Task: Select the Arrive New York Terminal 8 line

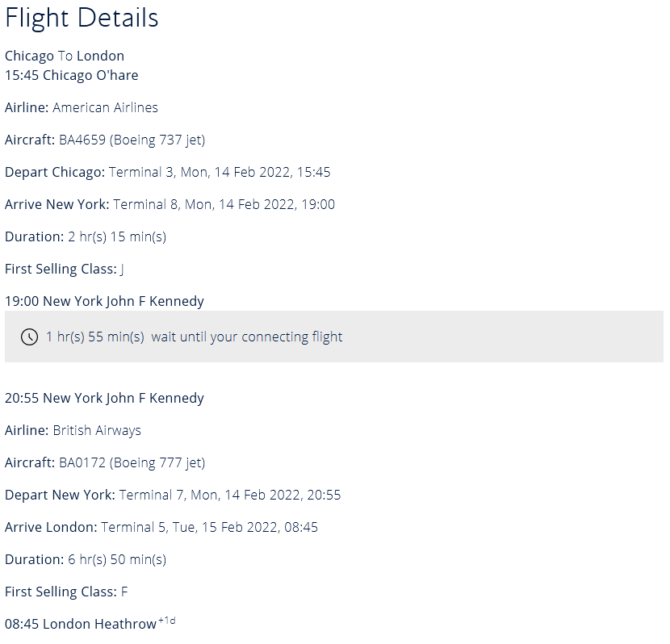Action: [x=170, y=204]
